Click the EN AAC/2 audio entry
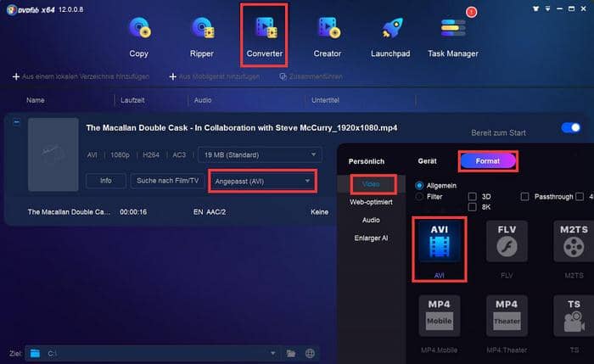 pyautogui.click(x=210, y=212)
